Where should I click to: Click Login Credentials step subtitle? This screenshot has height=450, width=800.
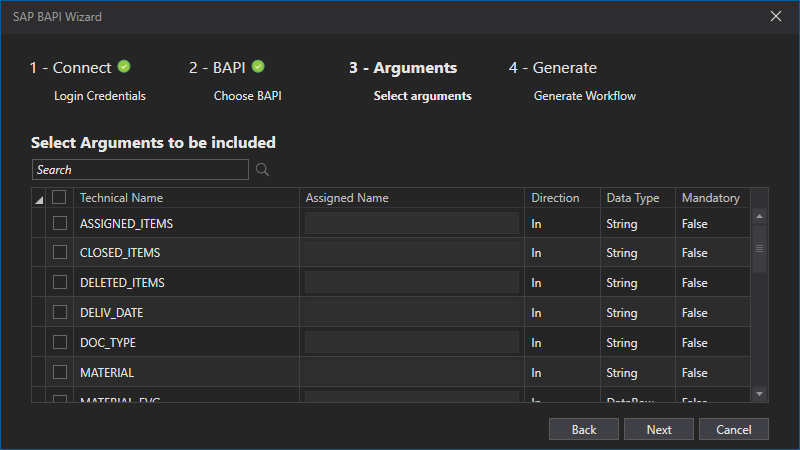(100, 96)
